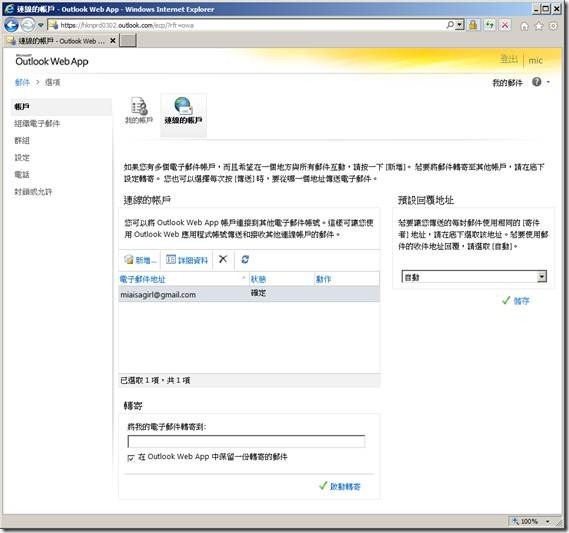Click the Internet Explorer icon in title bar
Viewport: 569px width, 533px height.
[9, 9]
